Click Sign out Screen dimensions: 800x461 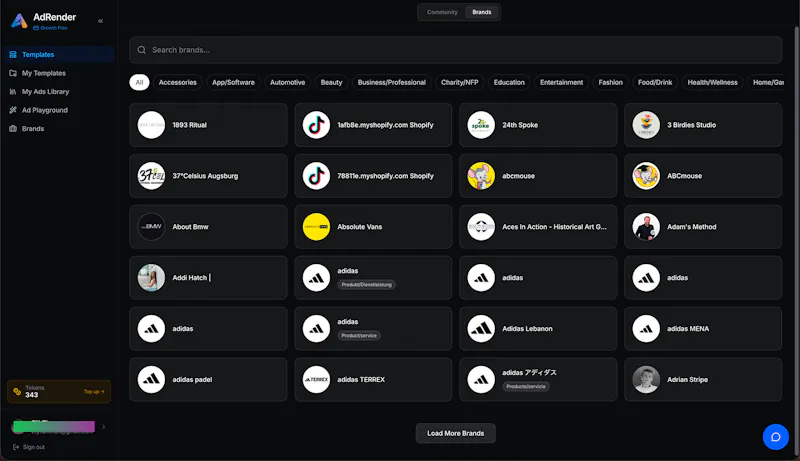click(30, 447)
